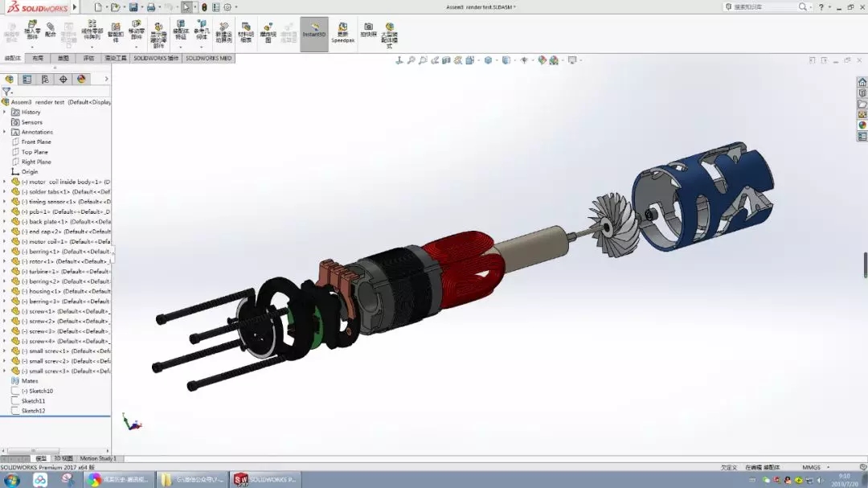Click the Select cursor tool

186,7
